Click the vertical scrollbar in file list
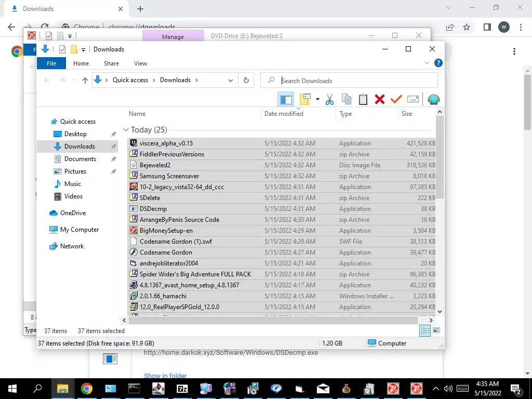 [x=440, y=158]
